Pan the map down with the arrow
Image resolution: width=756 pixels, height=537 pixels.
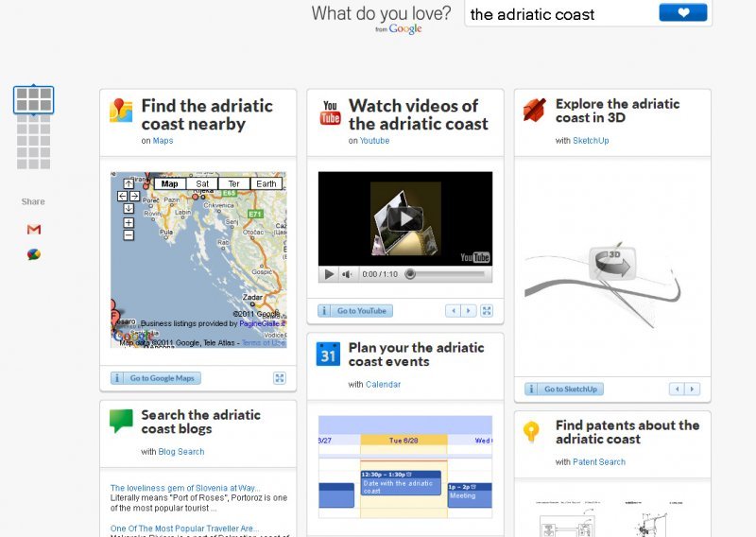click(x=129, y=208)
